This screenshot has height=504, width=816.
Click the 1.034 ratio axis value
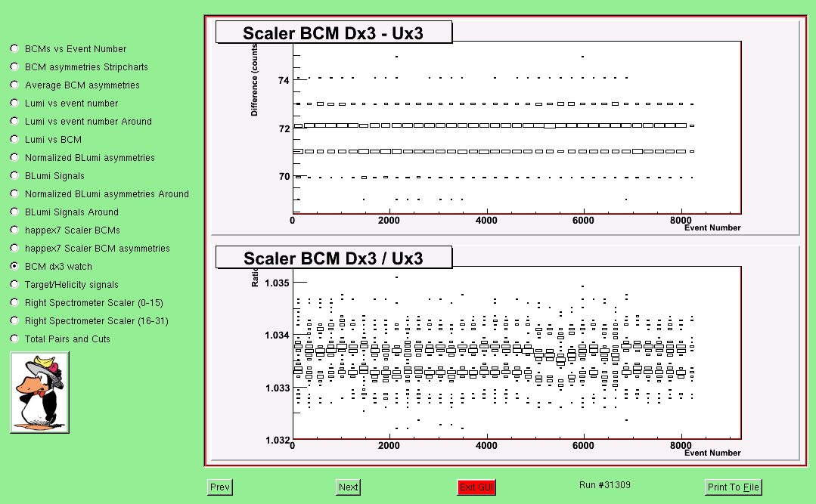[x=277, y=335]
